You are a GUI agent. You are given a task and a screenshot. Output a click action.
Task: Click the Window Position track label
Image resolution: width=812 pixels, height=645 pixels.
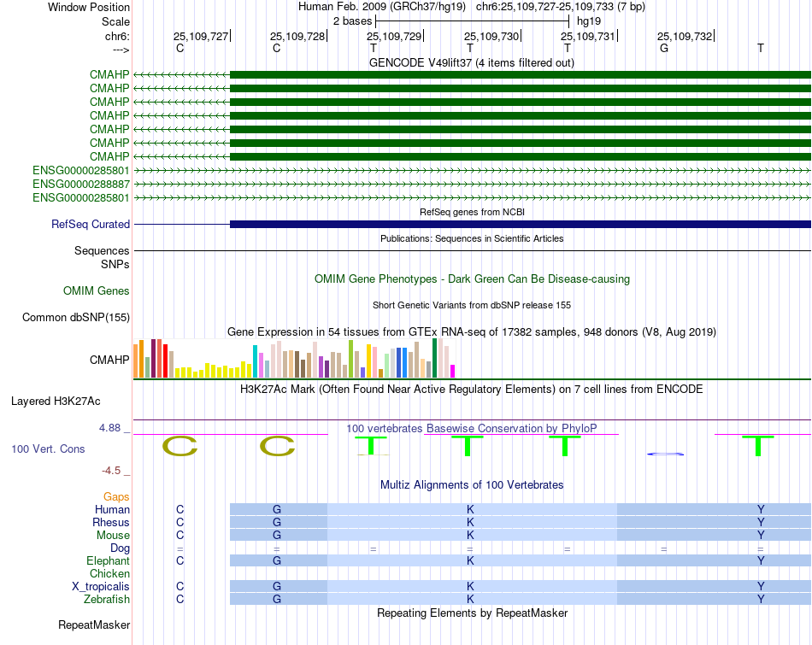[89, 7]
